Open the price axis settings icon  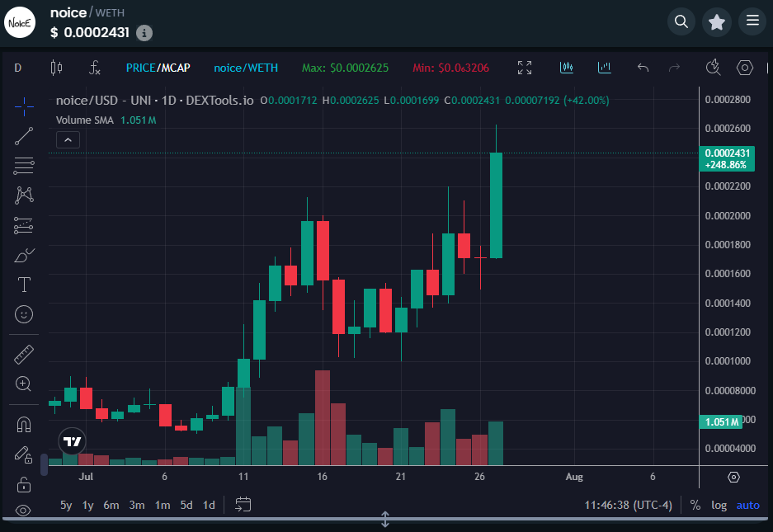(x=733, y=477)
